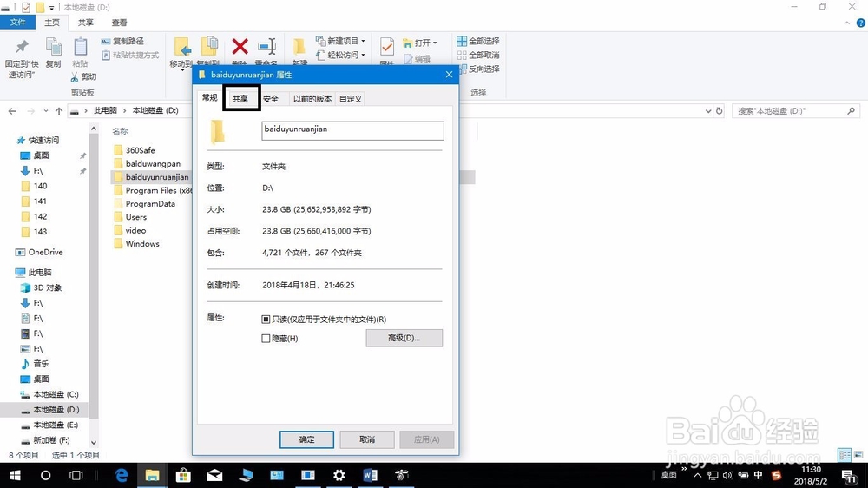Open the Easy access dropdown

[340, 55]
